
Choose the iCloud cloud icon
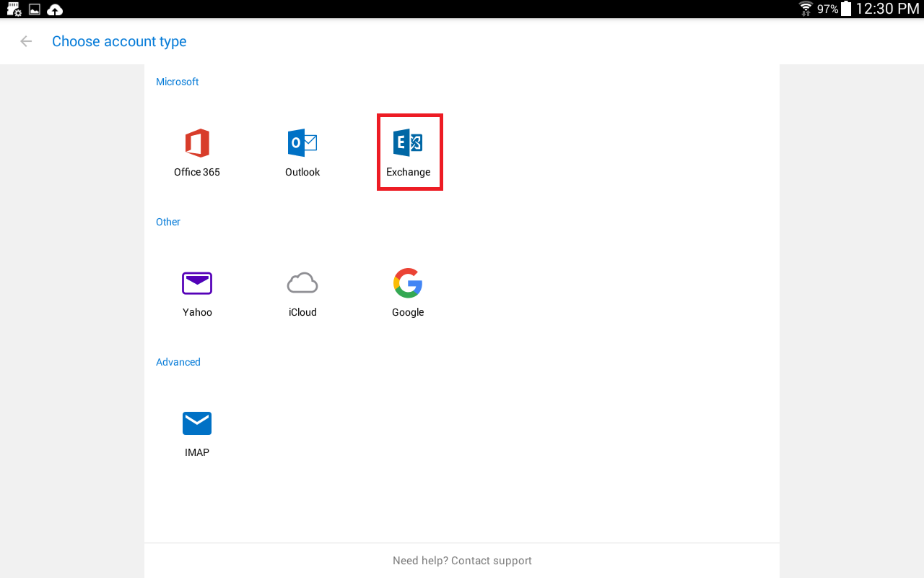tap(302, 283)
